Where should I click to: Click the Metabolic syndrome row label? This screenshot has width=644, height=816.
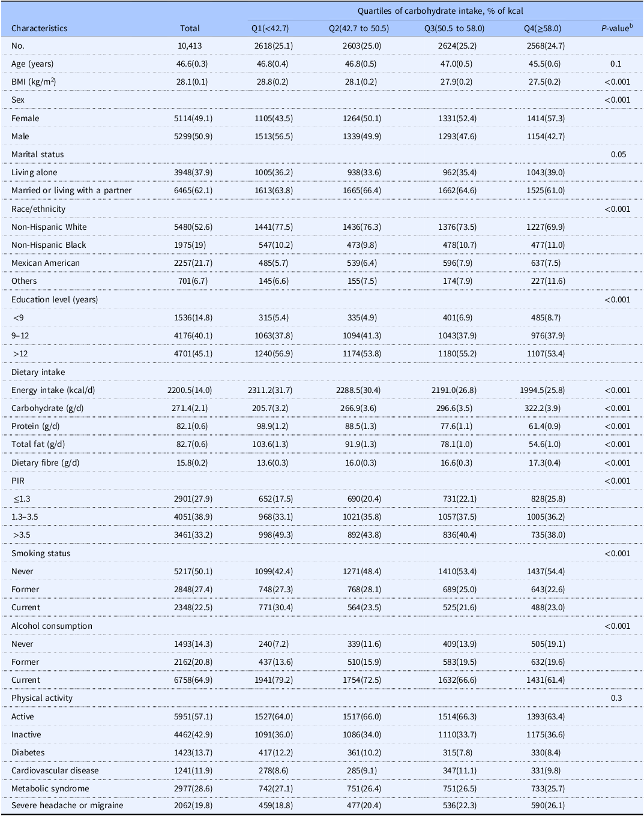50,788
